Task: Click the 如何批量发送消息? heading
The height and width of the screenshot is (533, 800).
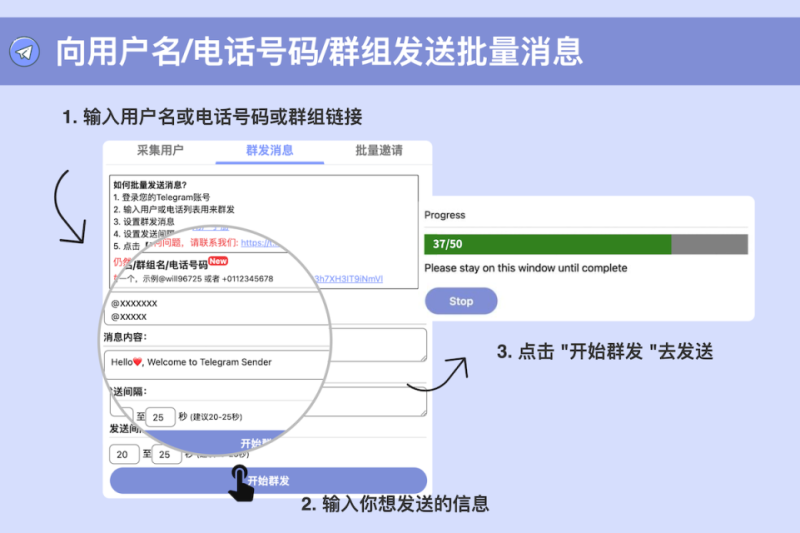Action: (150, 185)
